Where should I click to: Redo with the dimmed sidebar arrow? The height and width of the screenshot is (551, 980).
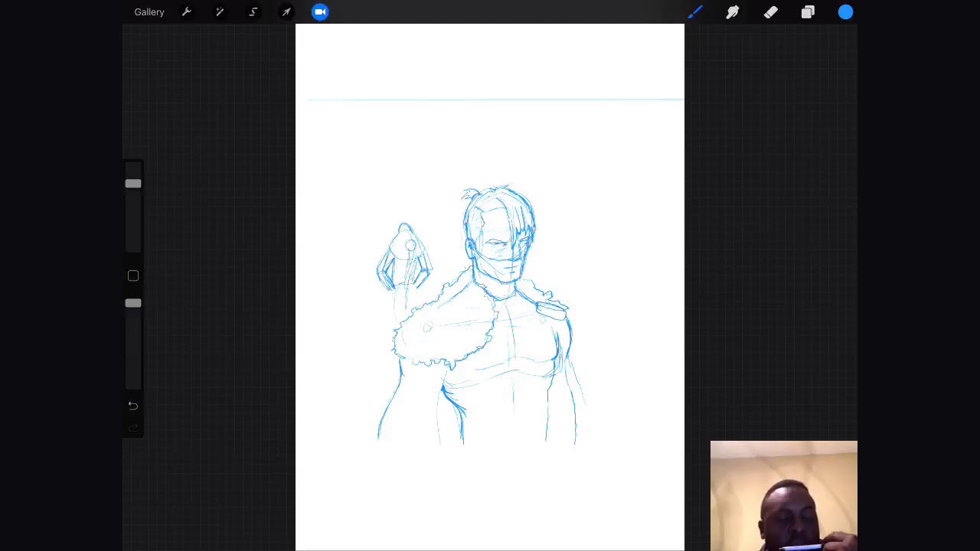133,429
